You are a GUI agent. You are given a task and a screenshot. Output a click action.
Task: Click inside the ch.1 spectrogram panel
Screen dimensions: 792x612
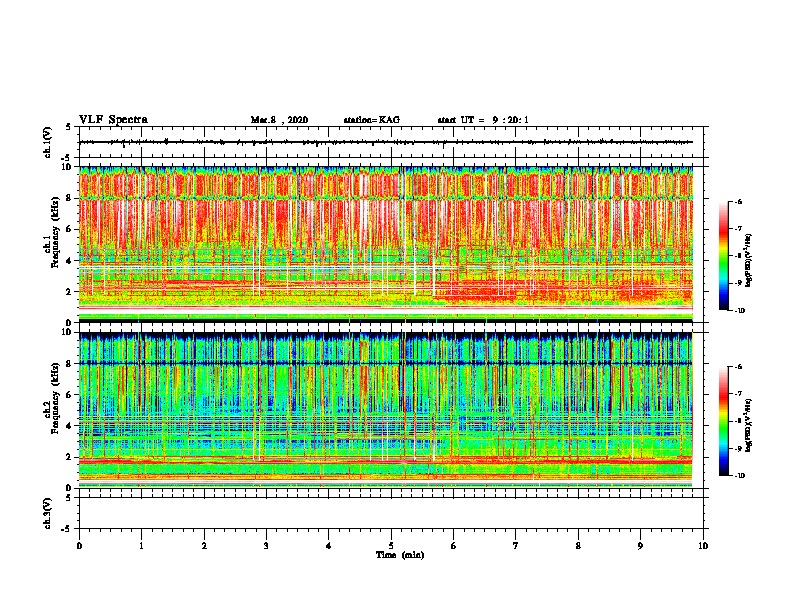386,244
